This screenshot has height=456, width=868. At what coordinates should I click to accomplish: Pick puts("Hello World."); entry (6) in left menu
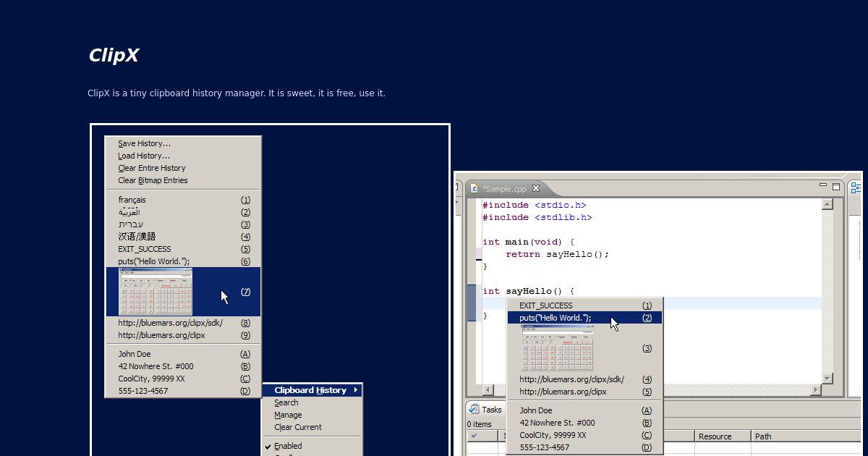183,261
